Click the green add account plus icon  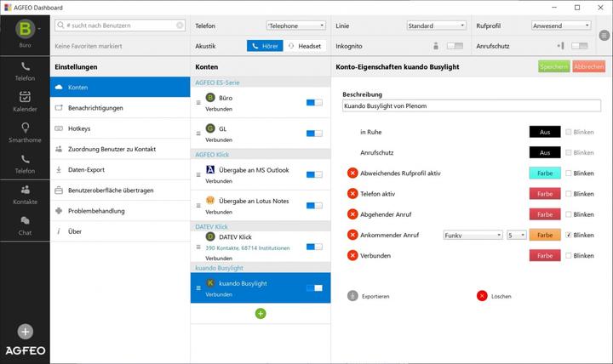(x=261, y=314)
